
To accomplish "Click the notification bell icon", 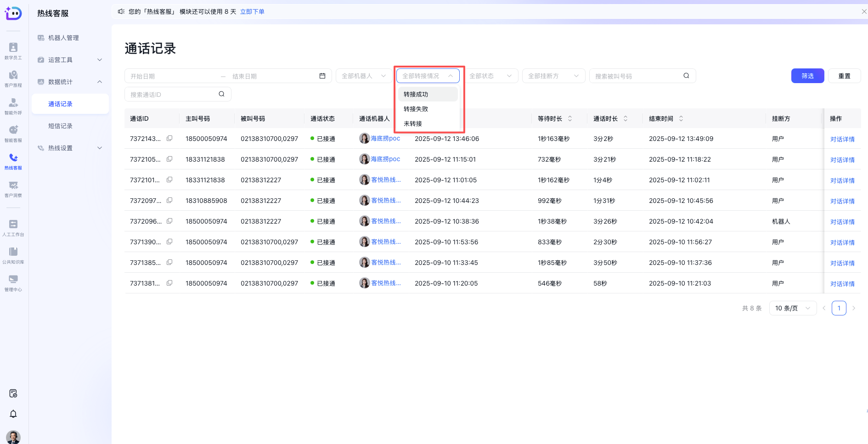I will tap(13, 414).
